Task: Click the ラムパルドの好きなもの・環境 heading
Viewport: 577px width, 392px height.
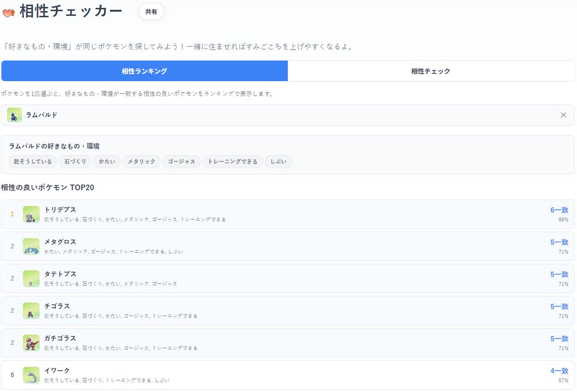Action: click(54, 146)
